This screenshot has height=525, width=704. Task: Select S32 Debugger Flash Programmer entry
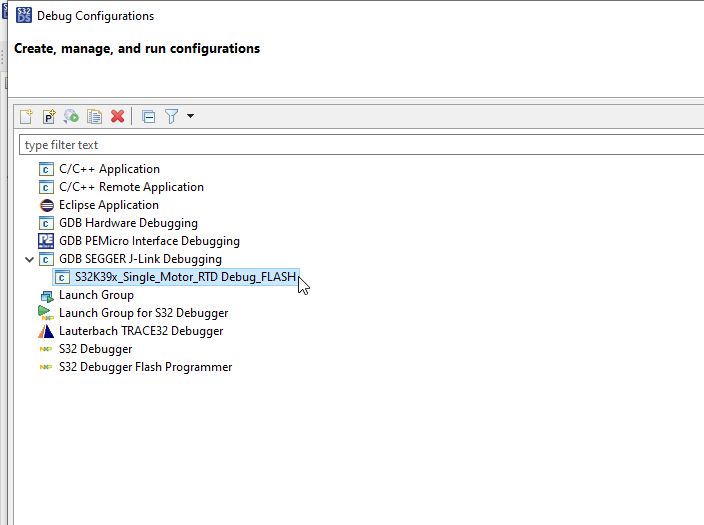tap(145, 367)
